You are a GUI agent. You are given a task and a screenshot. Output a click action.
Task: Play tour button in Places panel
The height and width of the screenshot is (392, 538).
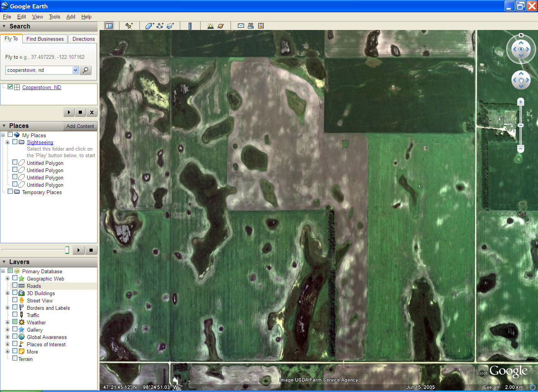[x=78, y=250]
